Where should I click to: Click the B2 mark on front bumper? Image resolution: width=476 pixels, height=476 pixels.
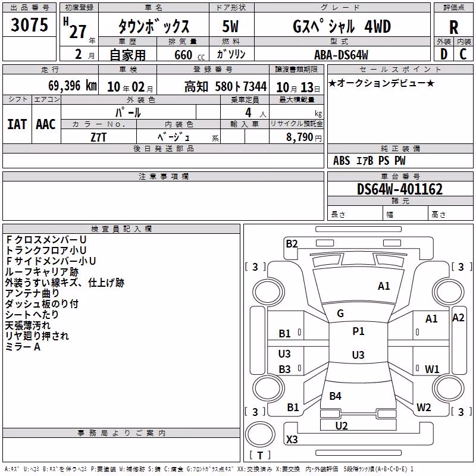coord(292,243)
